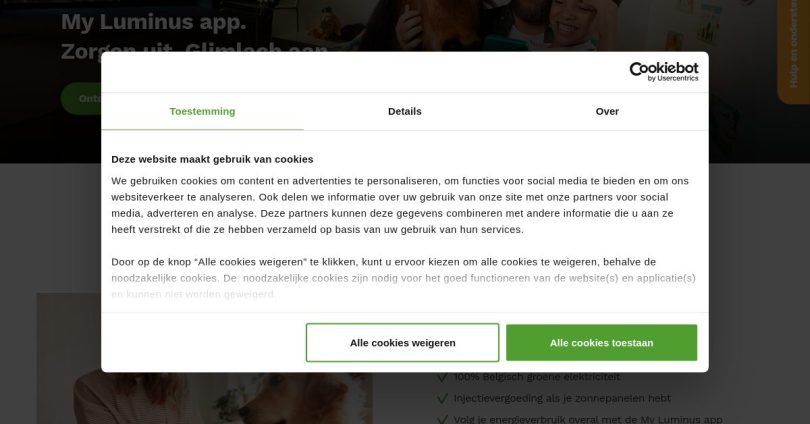Image resolution: width=810 pixels, height=424 pixels.
Task: Click the Cookiebot logo
Action: click(664, 72)
